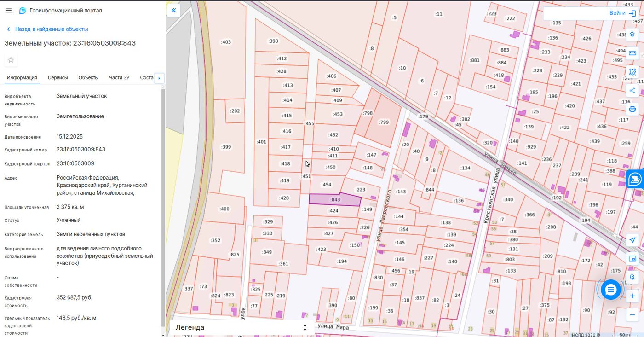Image resolution: width=644 pixels, height=337 pixels.
Task: Open the round chat assistant button
Action: 611,290
